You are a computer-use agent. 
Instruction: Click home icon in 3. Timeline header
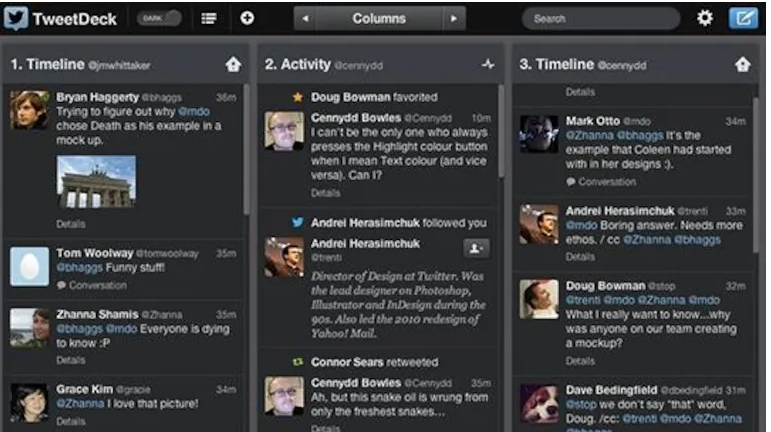pos(742,64)
